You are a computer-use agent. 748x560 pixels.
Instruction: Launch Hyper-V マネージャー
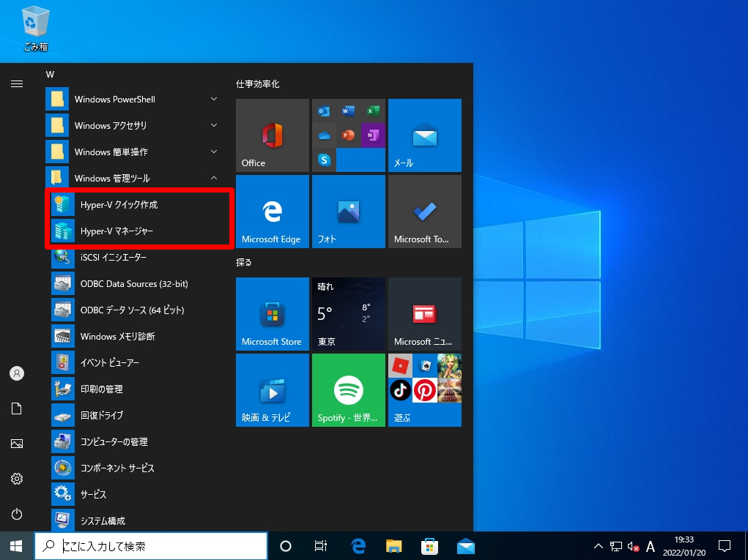(138, 231)
